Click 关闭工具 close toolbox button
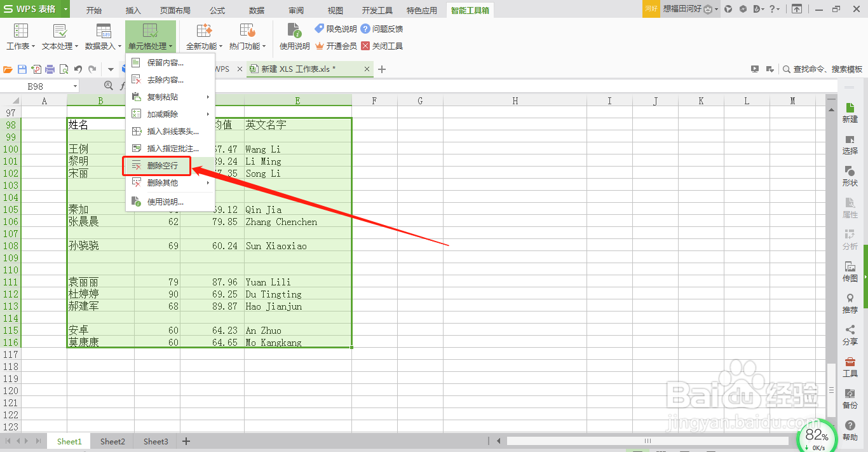 tap(382, 46)
